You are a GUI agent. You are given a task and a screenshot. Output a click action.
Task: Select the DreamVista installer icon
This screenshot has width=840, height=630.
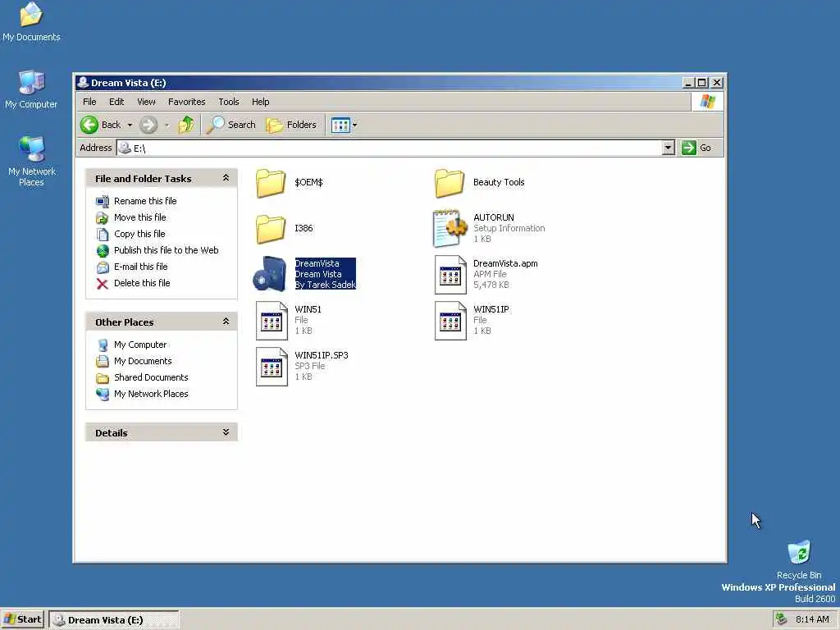271,274
